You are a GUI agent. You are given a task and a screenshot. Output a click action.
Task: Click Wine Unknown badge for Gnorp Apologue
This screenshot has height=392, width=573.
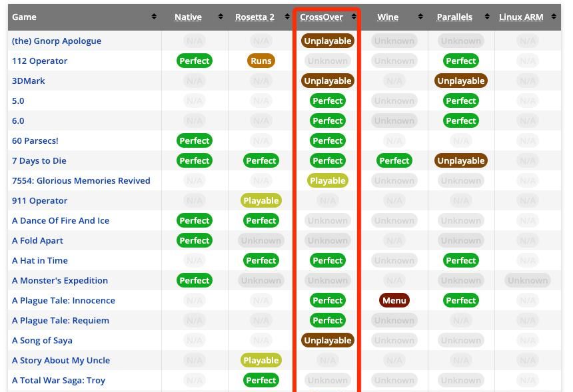click(x=394, y=41)
